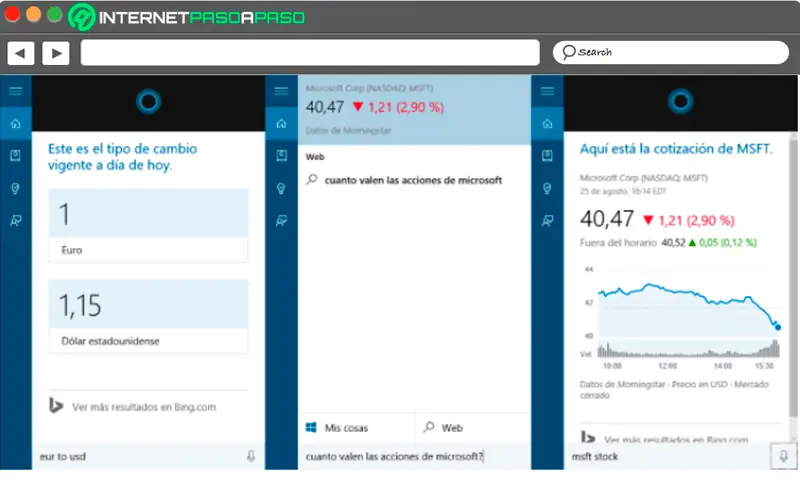Open Notebook icon in left Cortana panel
This screenshot has height=500, width=800.
pos(16,156)
